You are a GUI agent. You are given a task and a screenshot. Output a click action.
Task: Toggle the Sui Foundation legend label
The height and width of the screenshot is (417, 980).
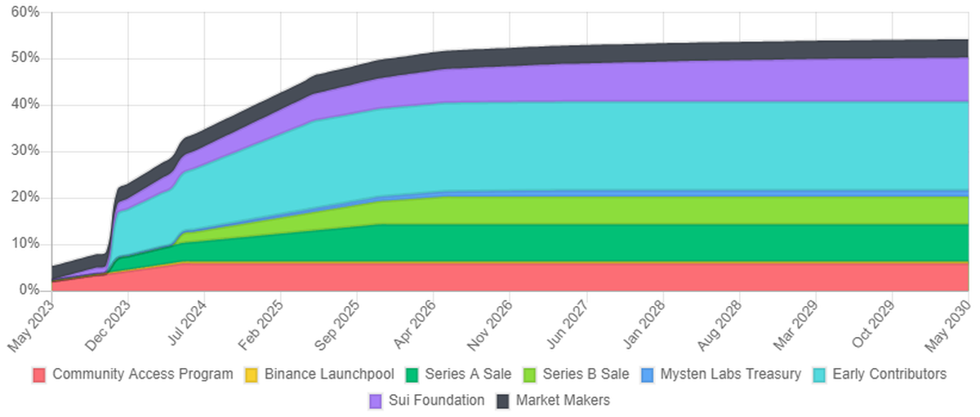pyautogui.click(x=437, y=401)
